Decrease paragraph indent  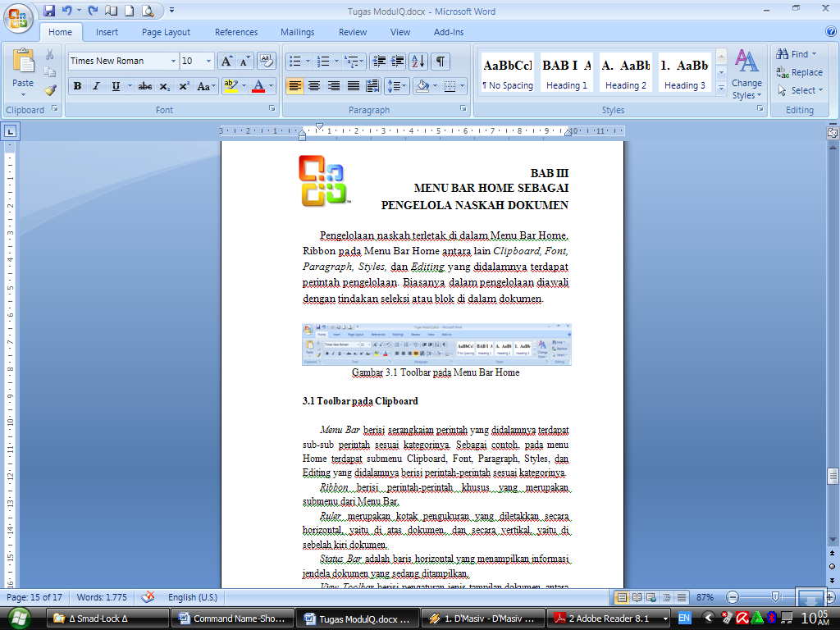click(x=379, y=61)
